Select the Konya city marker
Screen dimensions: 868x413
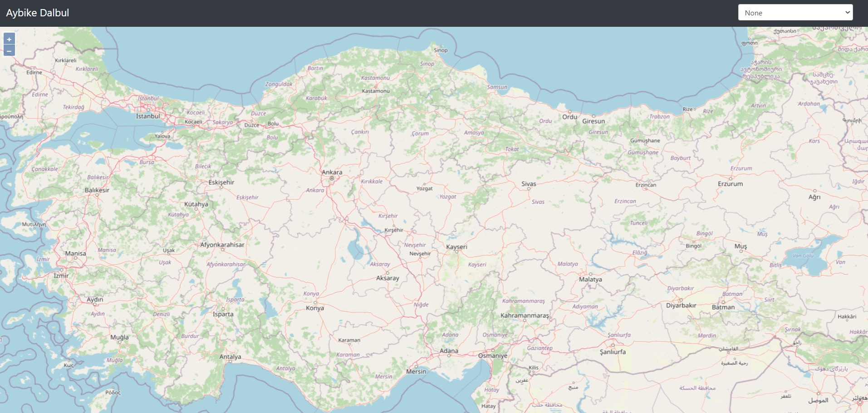[x=315, y=302]
